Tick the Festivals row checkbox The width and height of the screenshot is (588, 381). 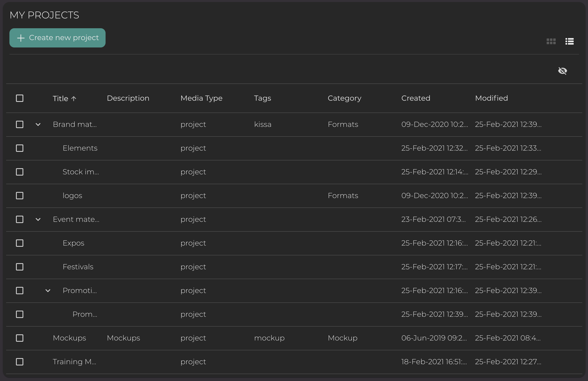point(19,267)
